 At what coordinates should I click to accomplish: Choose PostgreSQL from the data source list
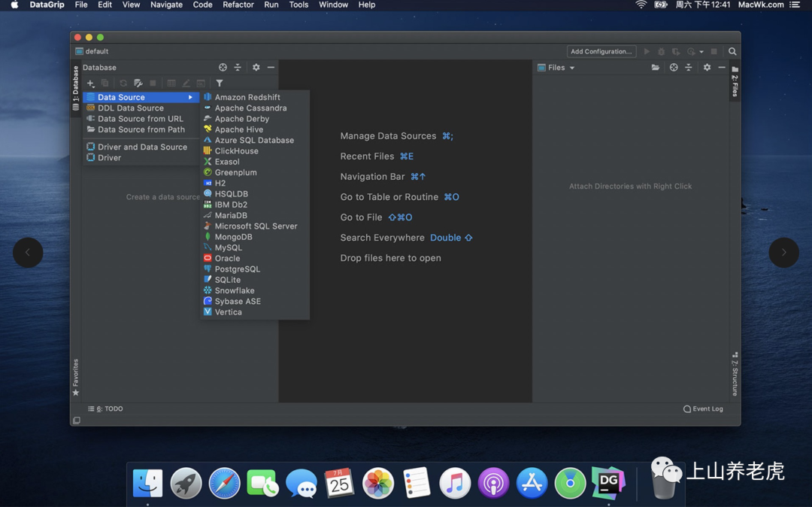pos(255,269)
